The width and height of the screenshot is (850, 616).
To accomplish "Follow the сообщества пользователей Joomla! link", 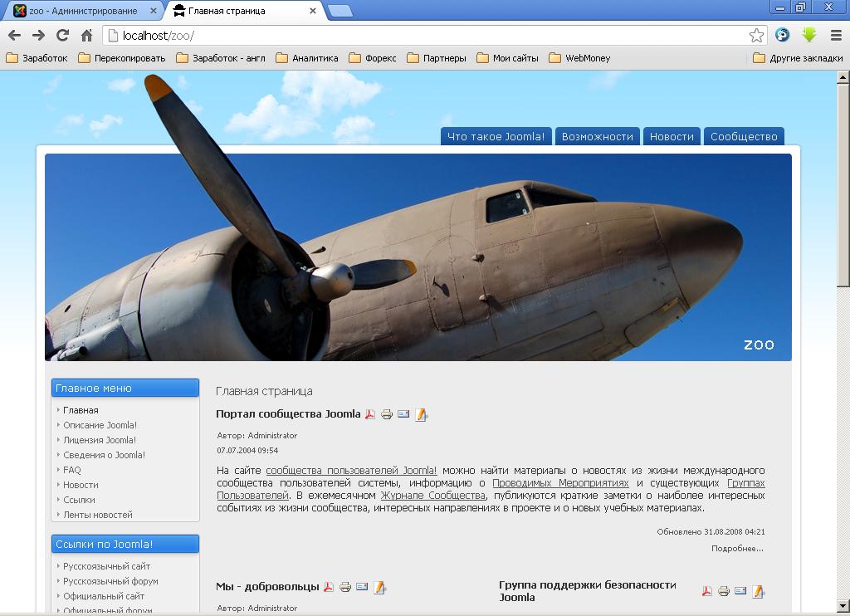I will tap(351, 471).
